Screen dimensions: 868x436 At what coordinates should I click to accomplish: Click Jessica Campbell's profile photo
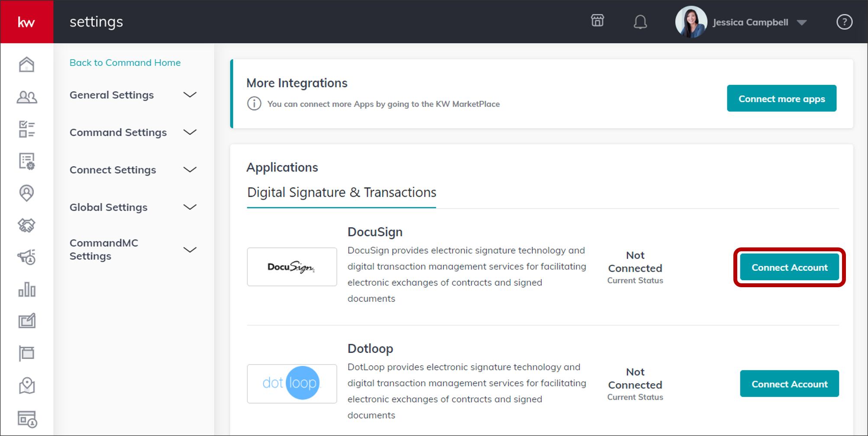coord(691,22)
